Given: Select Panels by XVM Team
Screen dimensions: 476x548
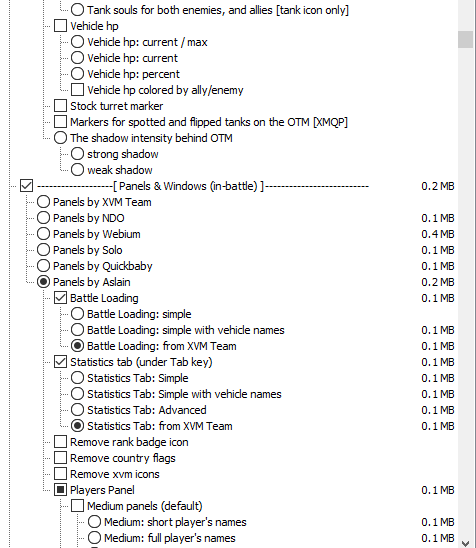Looking at the screenshot, I should (43, 202).
